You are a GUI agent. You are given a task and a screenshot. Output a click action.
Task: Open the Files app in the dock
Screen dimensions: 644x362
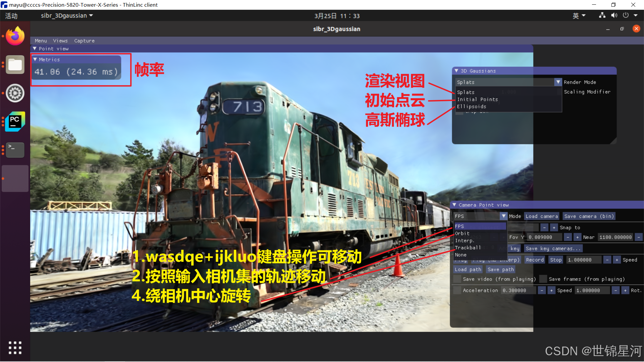[15, 64]
